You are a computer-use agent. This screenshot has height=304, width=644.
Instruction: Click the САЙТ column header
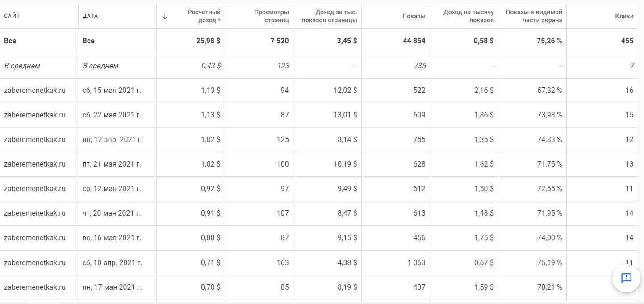(12, 16)
